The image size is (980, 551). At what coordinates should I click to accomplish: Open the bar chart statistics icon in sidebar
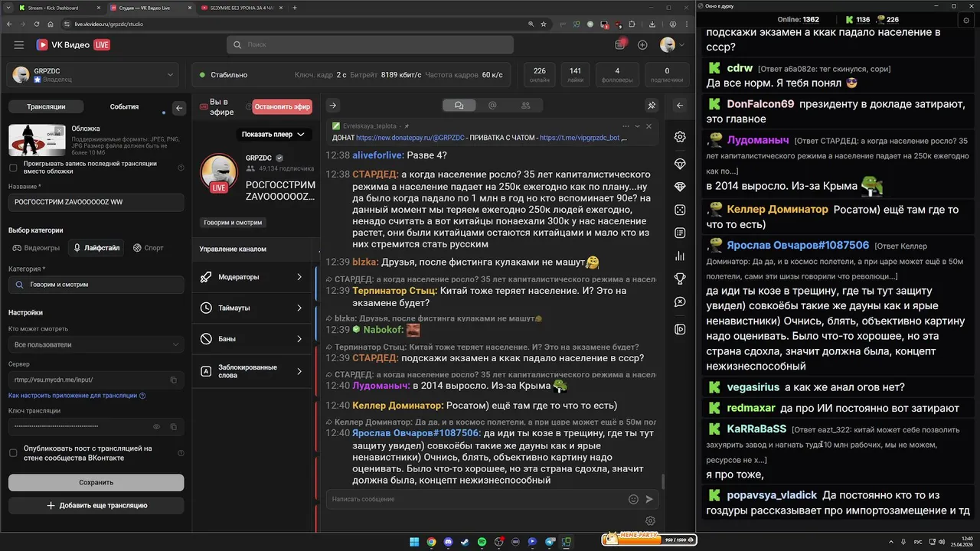point(680,256)
